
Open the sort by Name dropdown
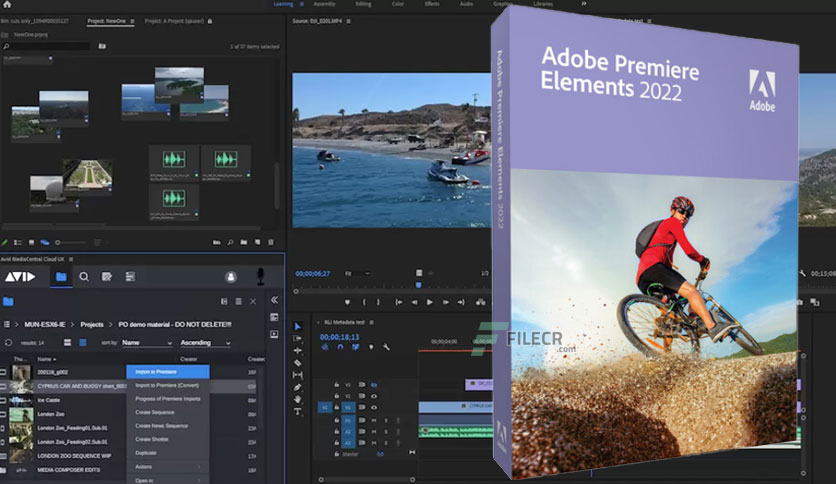(147, 343)
